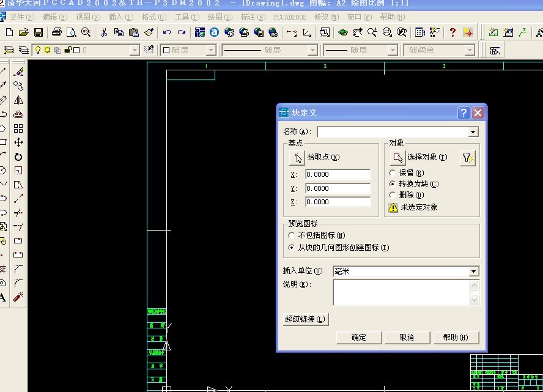Select the move tool
The image size is (543, 392).
point(18,142)
